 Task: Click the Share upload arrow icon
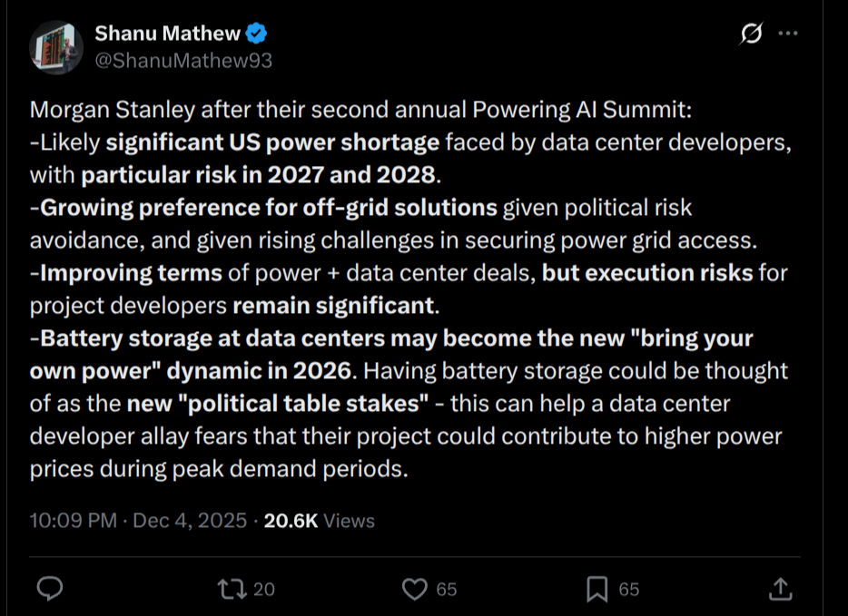click(x=780, y=589)
